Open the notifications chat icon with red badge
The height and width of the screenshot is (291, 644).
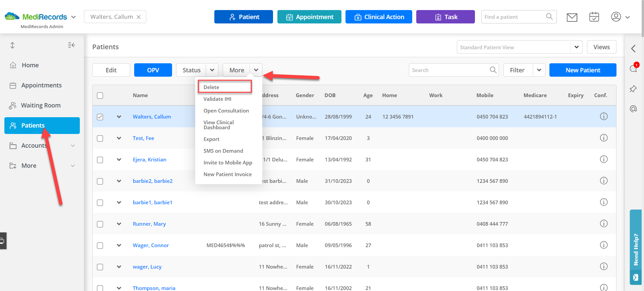pyautogui.click(x=633, y=68)
